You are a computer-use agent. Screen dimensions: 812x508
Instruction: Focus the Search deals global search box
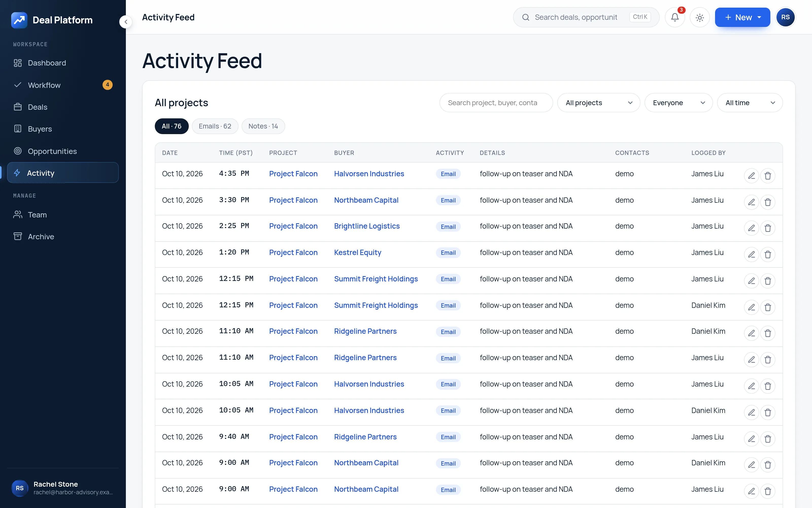coord(586,17)
